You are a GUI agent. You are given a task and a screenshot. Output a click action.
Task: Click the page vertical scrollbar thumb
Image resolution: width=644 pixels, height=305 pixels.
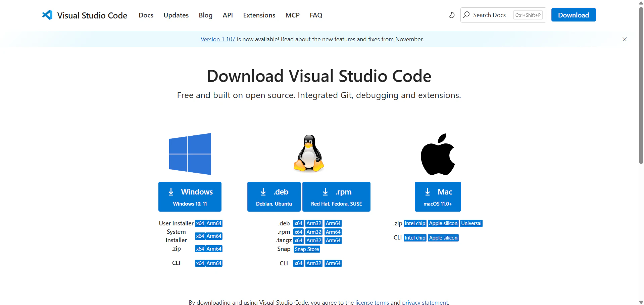click(641, 85)
